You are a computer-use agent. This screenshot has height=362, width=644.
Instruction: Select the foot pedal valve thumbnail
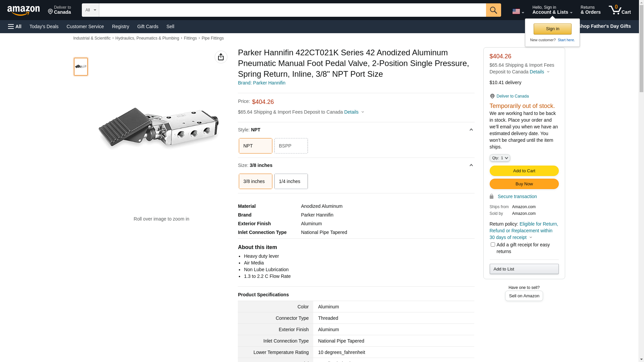81,67
